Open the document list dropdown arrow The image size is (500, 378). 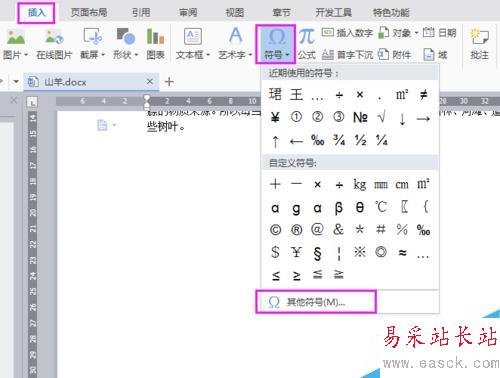tap(16, 81)
